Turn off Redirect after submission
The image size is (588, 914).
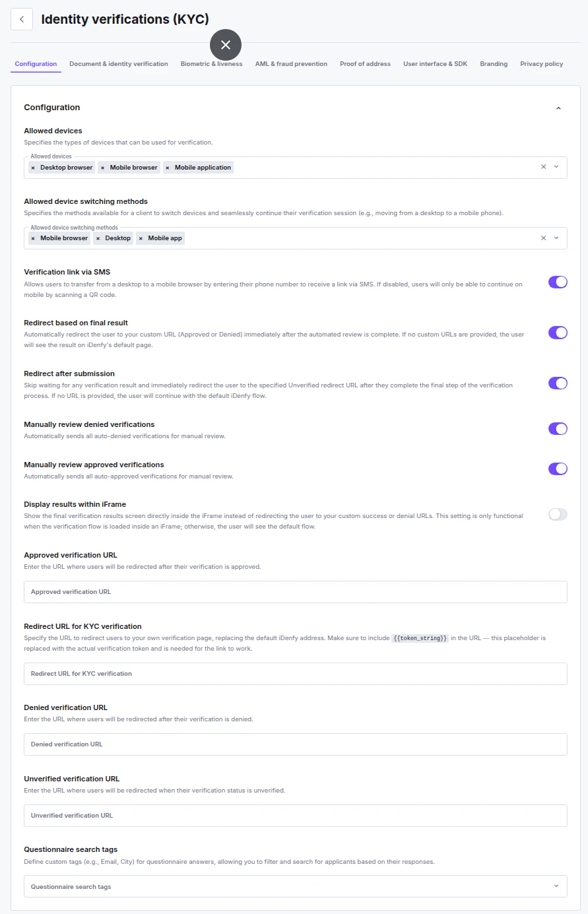(558, 383)
